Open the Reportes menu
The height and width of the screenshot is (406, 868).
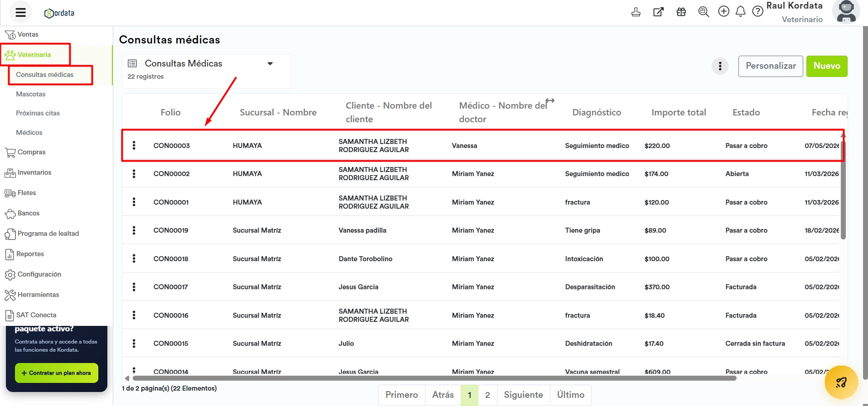pyautogui.click(x=24, y=254)
